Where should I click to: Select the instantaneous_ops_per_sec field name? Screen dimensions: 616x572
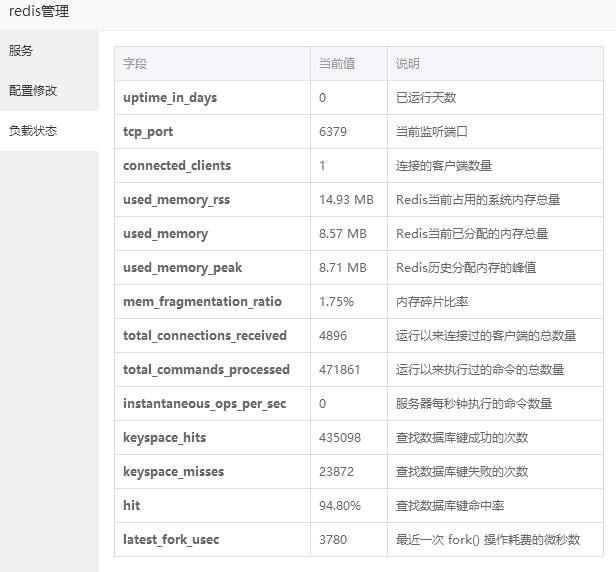(204, 403)
